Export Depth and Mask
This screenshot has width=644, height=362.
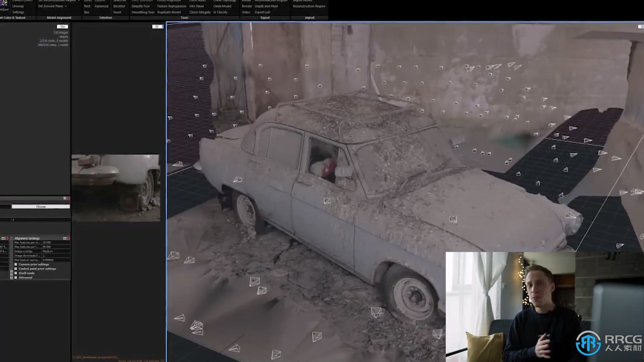(x=266, y=6)
